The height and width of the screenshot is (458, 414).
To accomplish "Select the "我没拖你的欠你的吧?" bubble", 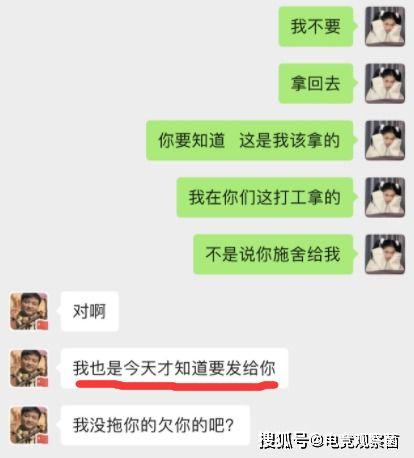I will coord(155,425).
